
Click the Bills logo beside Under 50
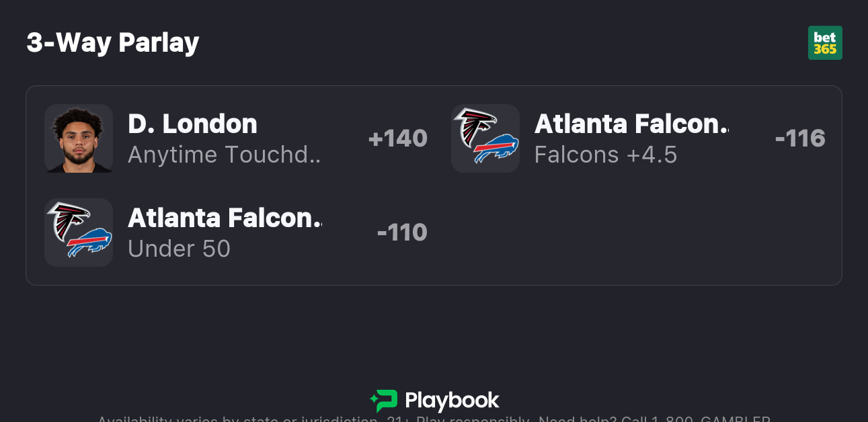click(89, 243)
